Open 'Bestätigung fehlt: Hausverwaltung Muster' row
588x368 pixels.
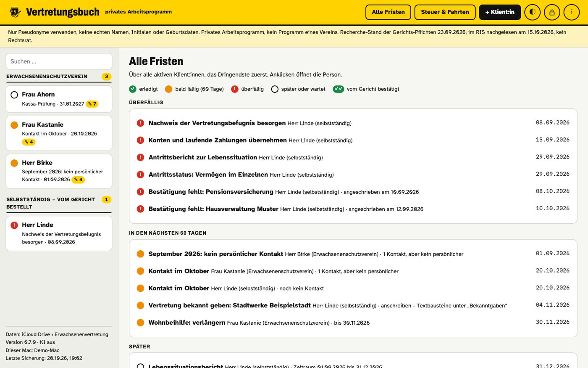pos(353,209)
